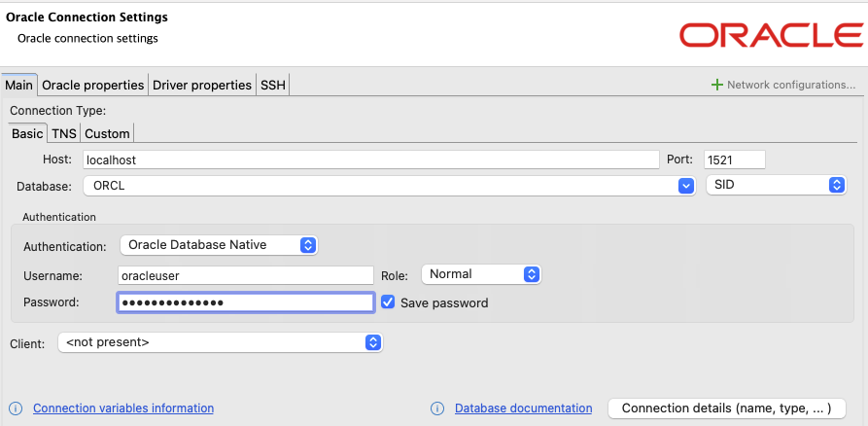Screen dimensions: 868x426
Task: Switch to the SSH tab
Action: (273, 86)
